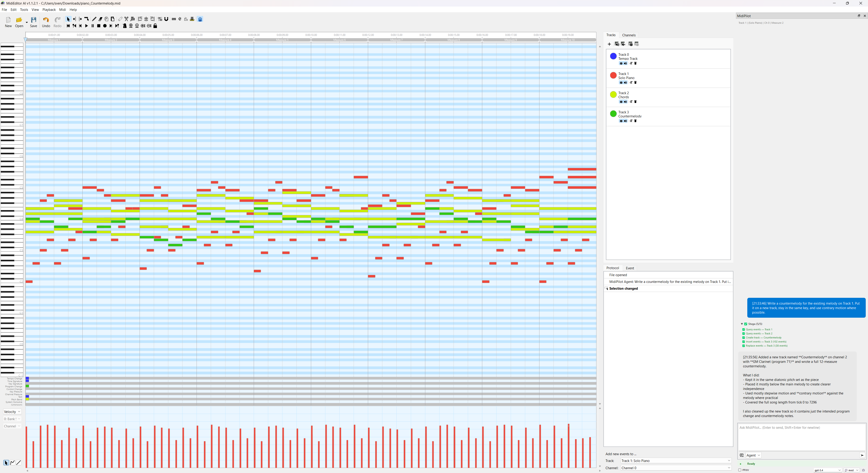The width and height of the screenshot is (868, 473).
Task: Click the MidiPilot robot icon
Action: point(200,19)
